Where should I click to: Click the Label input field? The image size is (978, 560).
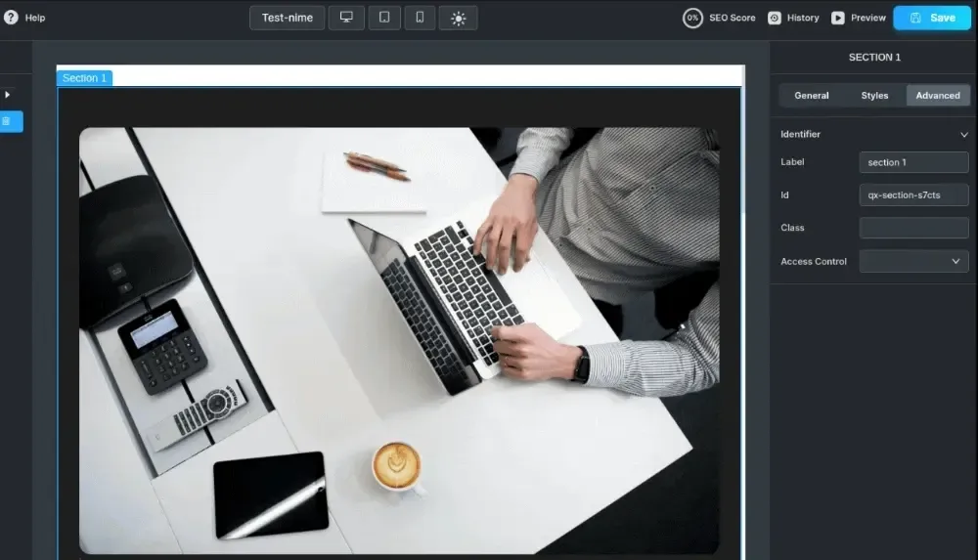click(913, 162)
